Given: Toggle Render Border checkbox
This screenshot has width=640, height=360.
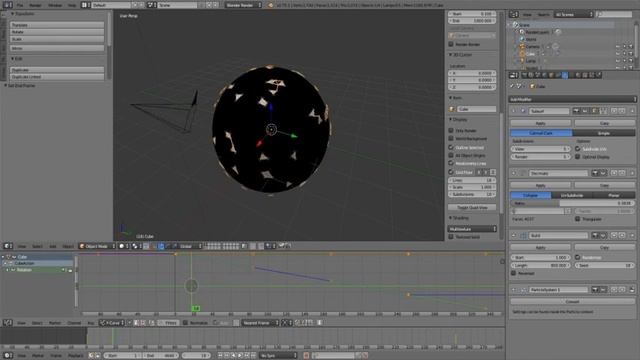Looking at the screenshot, I should [451, 44].
